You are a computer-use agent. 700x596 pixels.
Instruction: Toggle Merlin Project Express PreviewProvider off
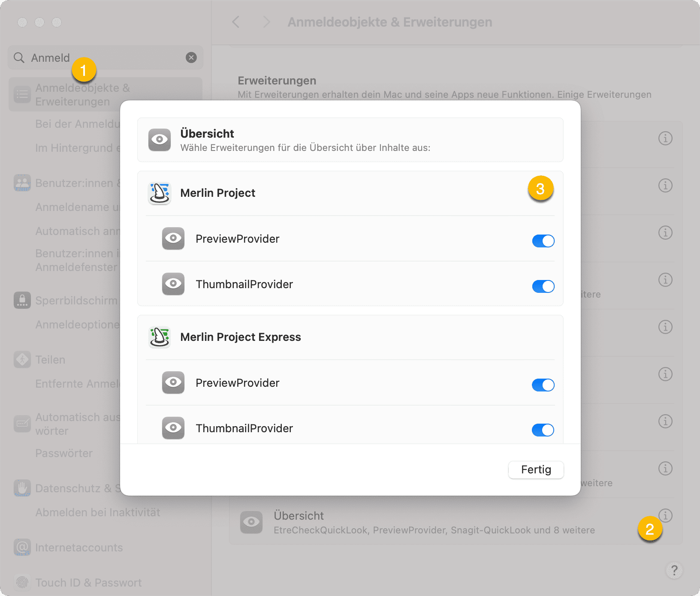tap(543, 385)
